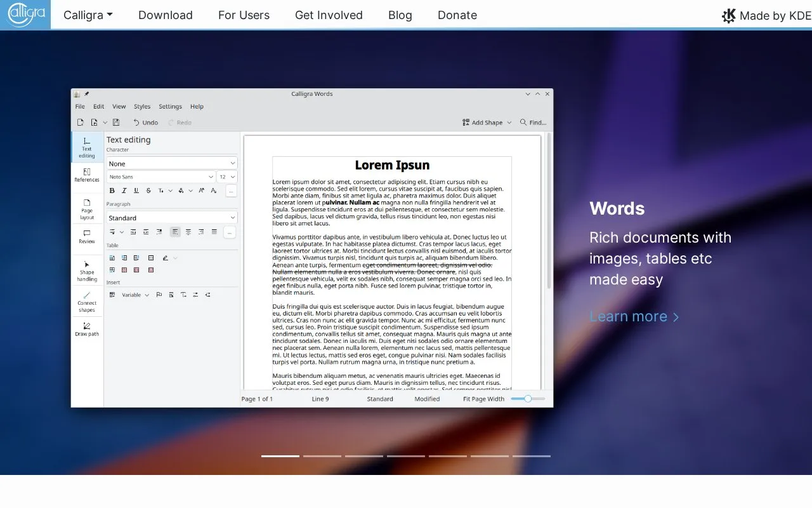The height and width of the screenshot is (508, 812).
Task: Open the Add Shape dropdown
Action: click(x=487, y=123)
